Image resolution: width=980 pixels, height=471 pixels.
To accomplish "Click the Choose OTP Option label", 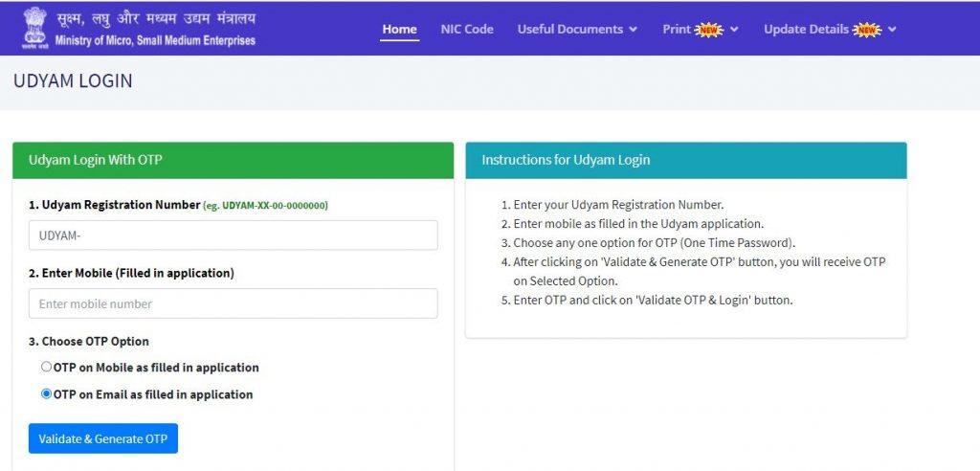I will [x=89, y=341].
